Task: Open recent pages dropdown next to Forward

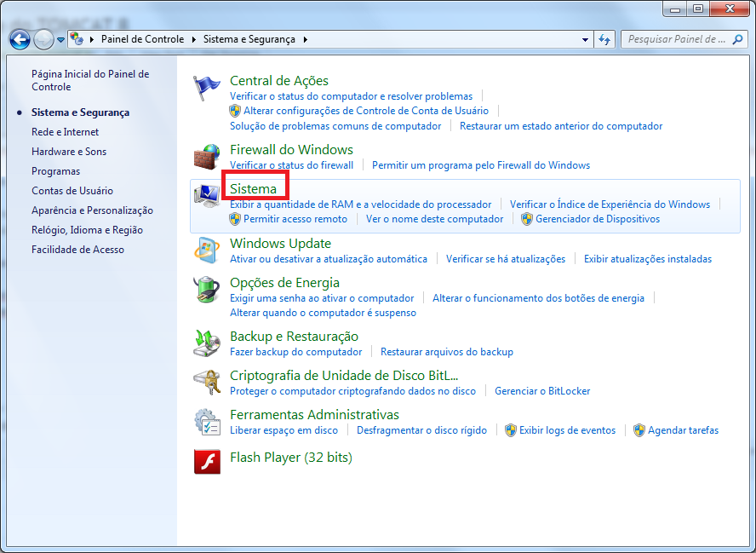Action: coord(60,40)
